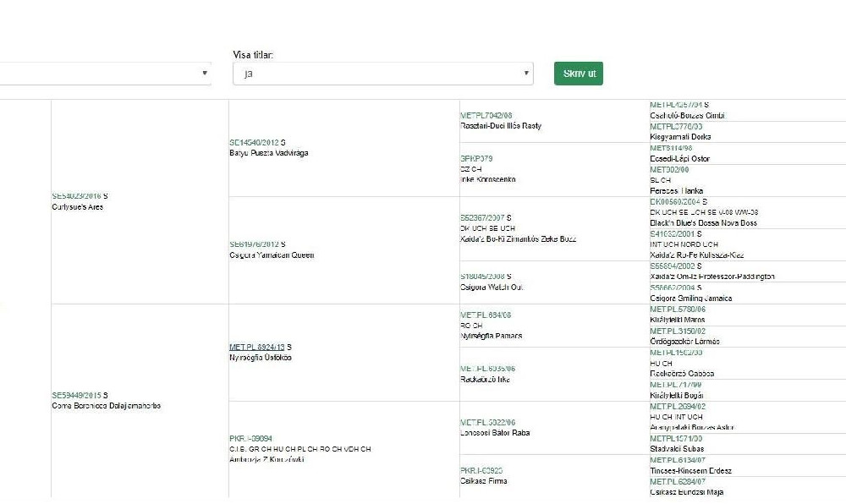This screenshot has height=504, width=846.
Task: Open the SE14540/2012 Batyu Puszta link
Action: (254, 142)
